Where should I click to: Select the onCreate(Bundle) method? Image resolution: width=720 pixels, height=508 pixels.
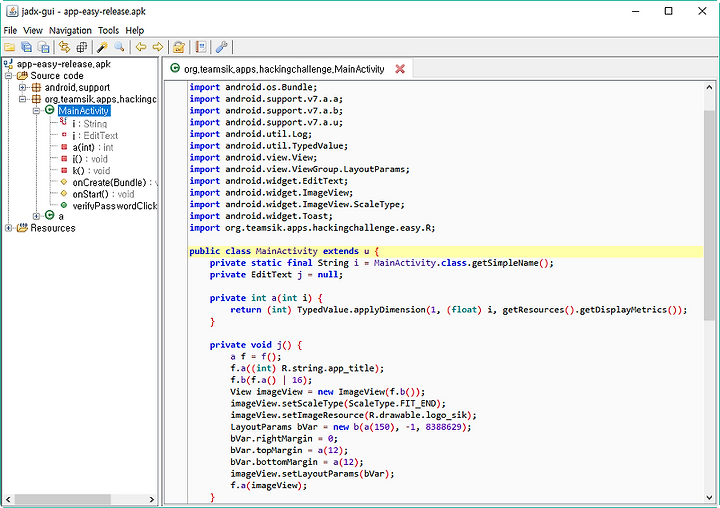click(114, 182)
